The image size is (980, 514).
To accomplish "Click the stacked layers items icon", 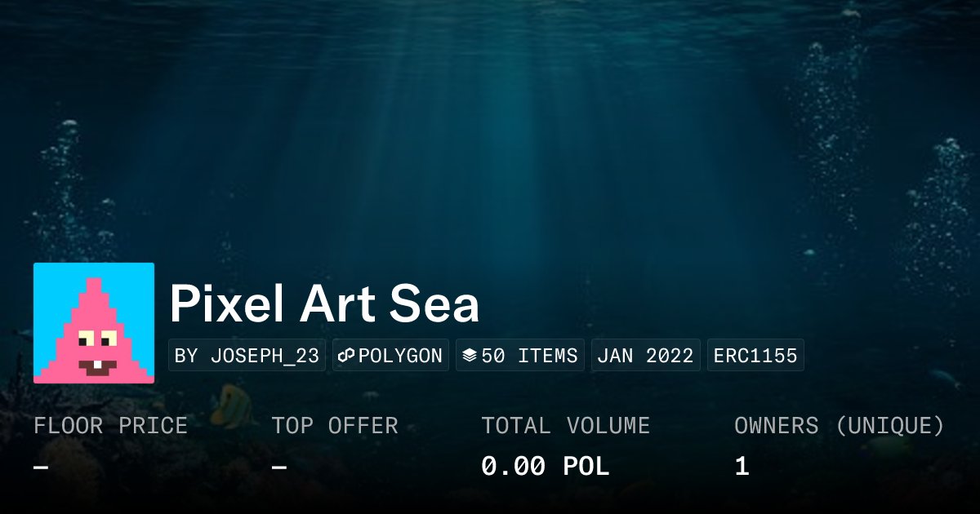I will [x=470, y=356].
